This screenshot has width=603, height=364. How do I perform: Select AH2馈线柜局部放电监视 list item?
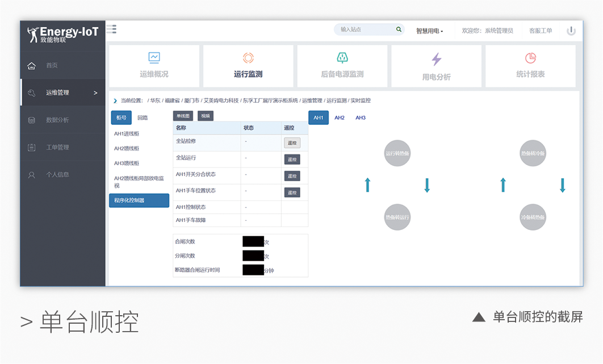pos(139,182)
